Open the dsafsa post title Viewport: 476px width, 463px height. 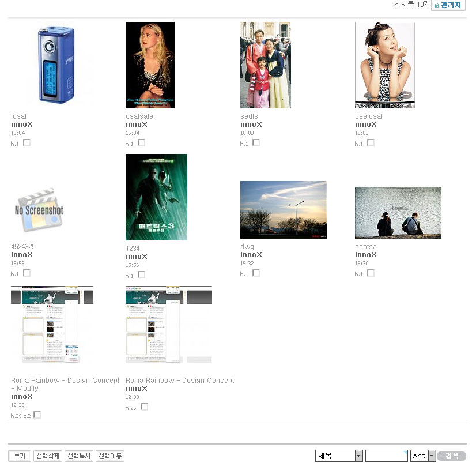point(366,247)
